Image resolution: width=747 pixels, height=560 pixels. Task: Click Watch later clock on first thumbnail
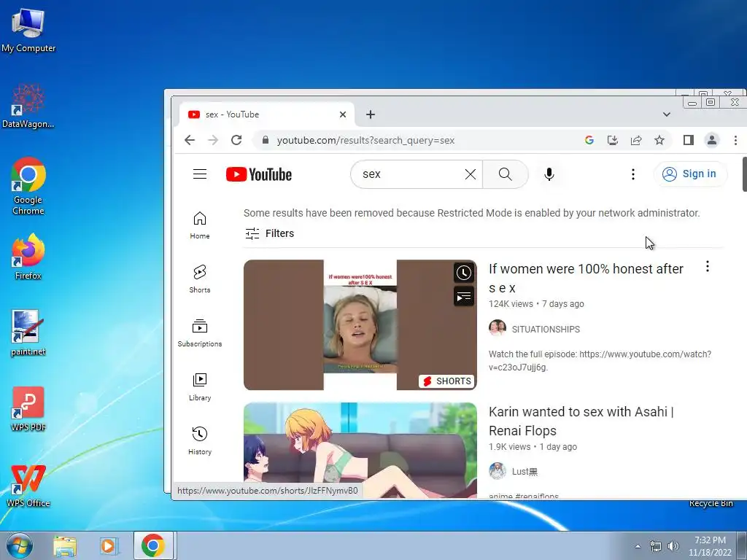pyautogui.click(x=463, y=273)
